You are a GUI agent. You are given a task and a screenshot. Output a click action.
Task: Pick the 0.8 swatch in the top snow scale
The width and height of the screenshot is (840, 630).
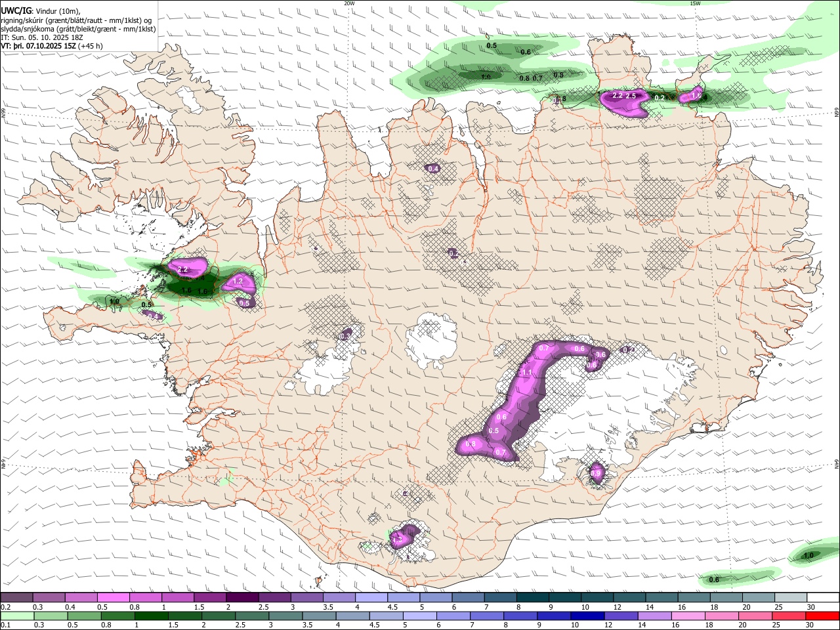[x=146, y=598]
